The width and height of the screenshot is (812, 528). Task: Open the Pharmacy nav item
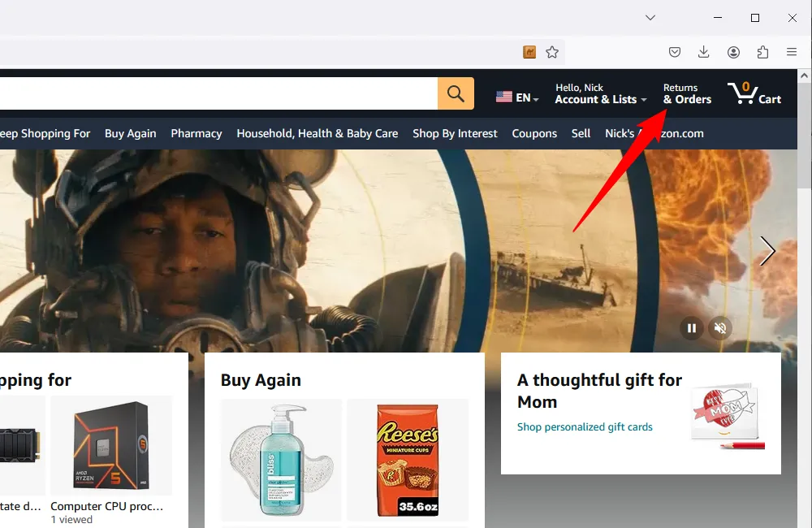click(x=197, y=134)
